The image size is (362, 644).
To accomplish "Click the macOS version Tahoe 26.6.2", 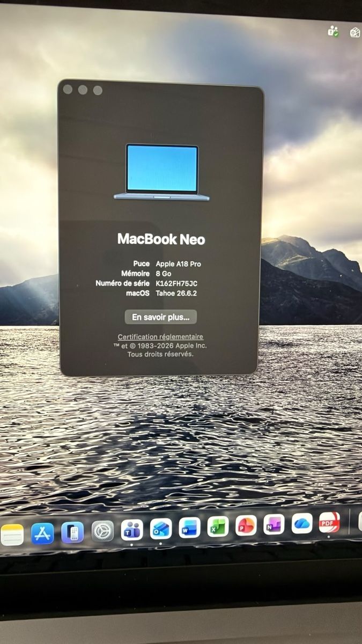I will [176, 293].
